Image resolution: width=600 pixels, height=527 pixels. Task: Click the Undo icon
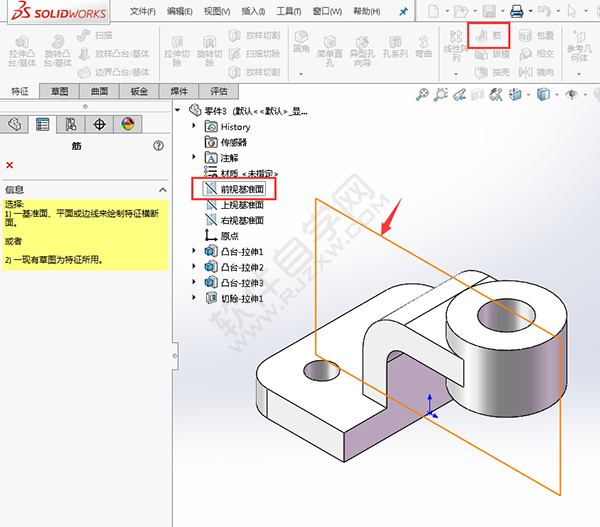click(544, 11)
